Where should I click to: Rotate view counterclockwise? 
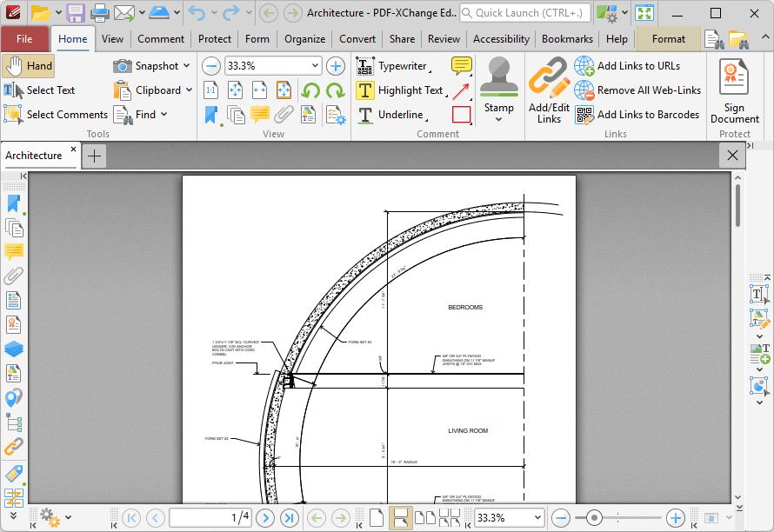point(310,90)
